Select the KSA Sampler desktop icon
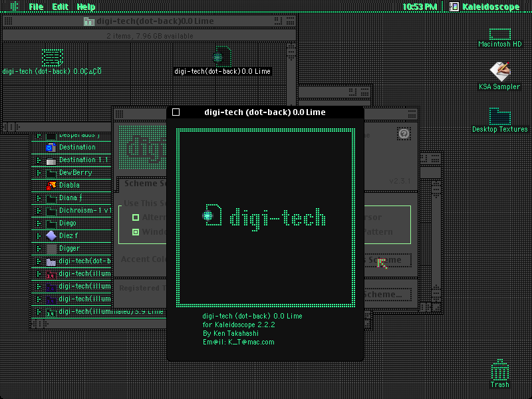 (x=500, y=71)
